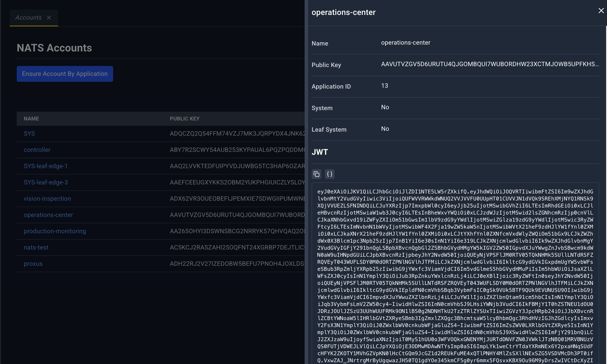Open the vision-inspection account
Screen dimensions: 607x364
click(x=47, y=199)
